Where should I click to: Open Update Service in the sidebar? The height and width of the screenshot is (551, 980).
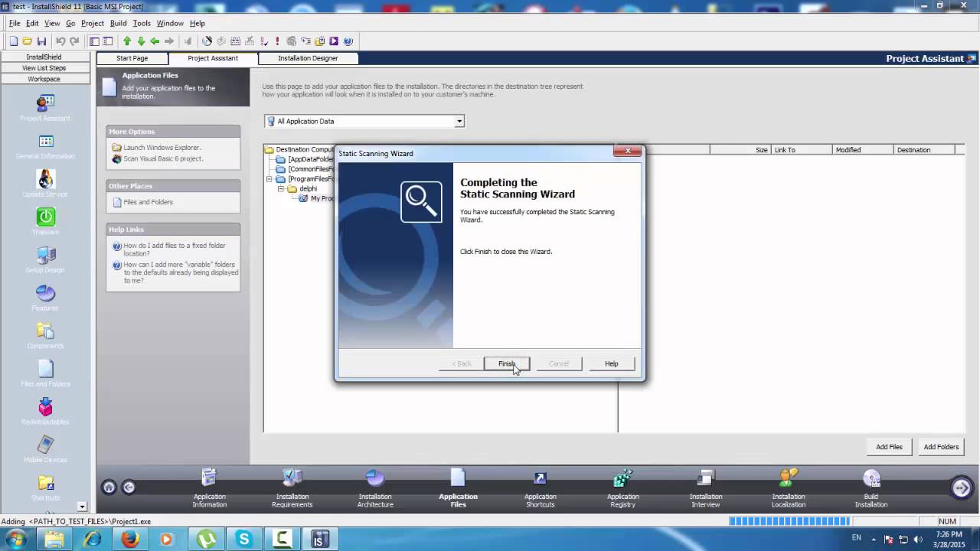click(45, 184)
